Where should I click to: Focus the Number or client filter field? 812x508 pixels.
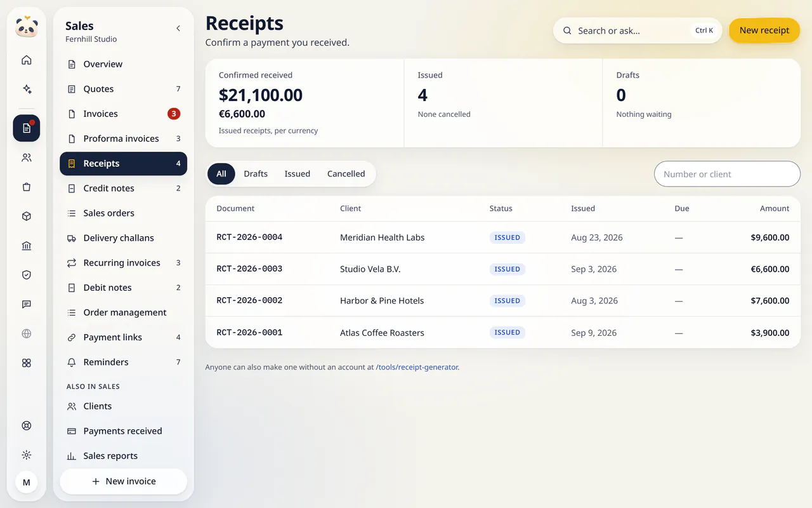pos(727,174)
